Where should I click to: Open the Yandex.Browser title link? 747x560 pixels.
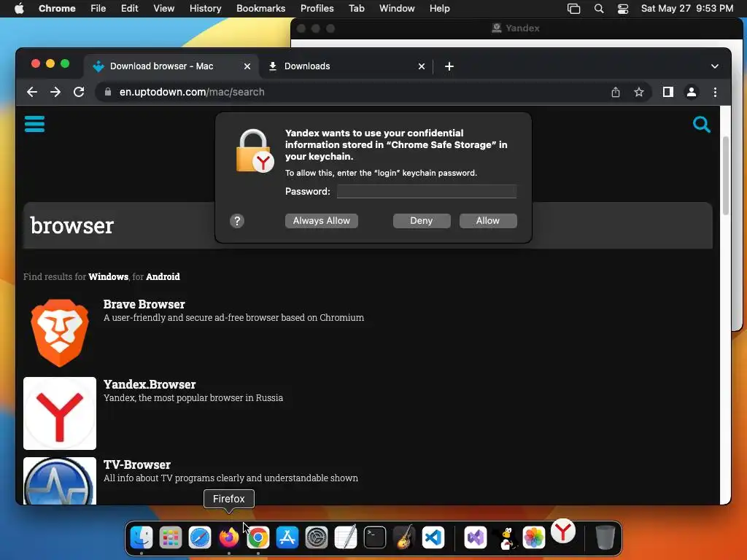pos(150,384)
